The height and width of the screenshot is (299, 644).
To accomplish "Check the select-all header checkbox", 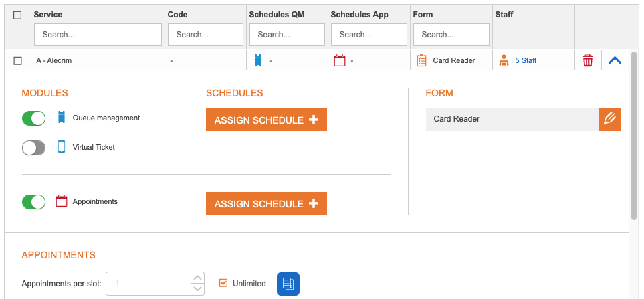I will [17, 15].
